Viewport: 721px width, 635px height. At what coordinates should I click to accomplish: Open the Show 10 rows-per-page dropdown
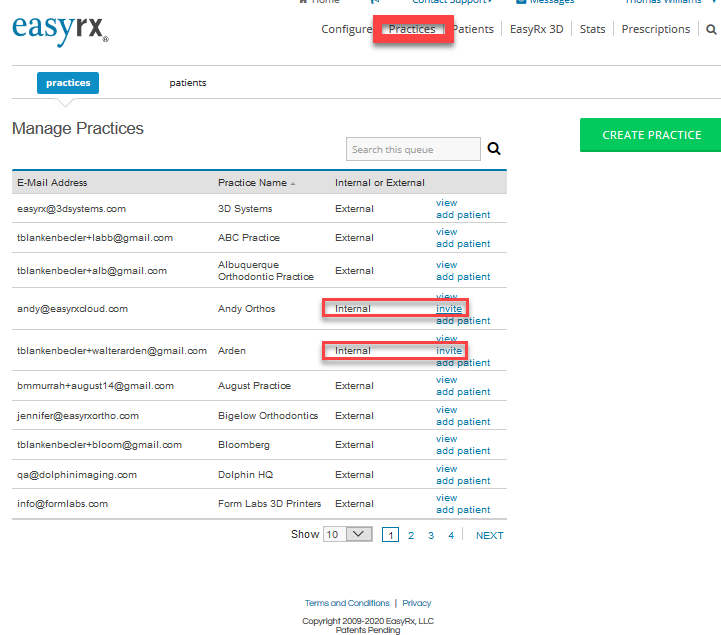pyautogui.click(x=348, y=534)
